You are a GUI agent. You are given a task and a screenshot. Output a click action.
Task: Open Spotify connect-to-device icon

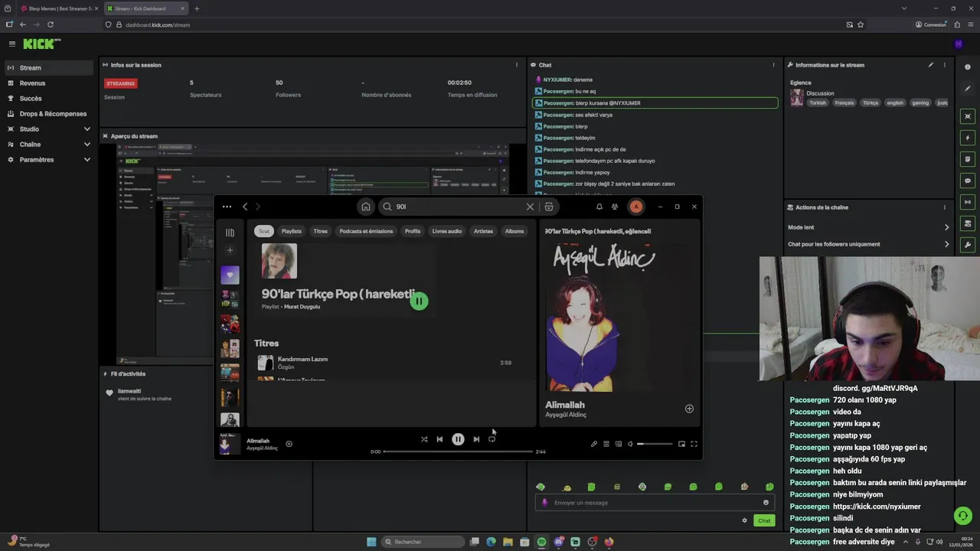(618, 444)
